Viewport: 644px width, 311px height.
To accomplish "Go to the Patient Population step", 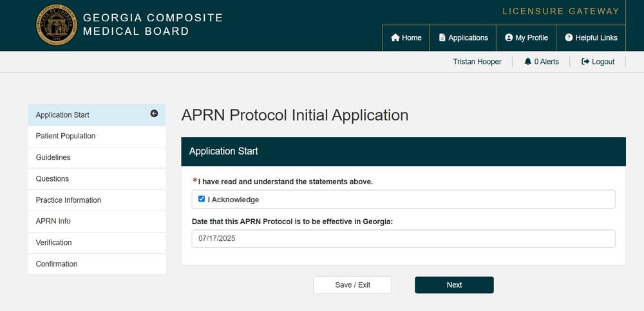I will pos(97,136).
